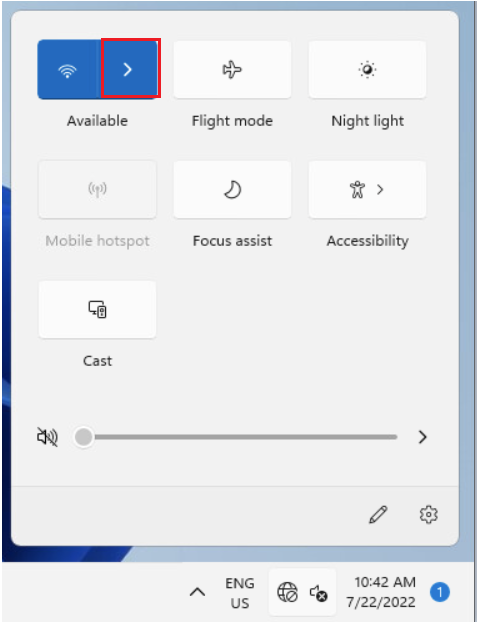This screenshot has height=622, width=479.
Task: Toggle Wi-Fi off using the Wi-Fi icon
Action: click(67, 70)
